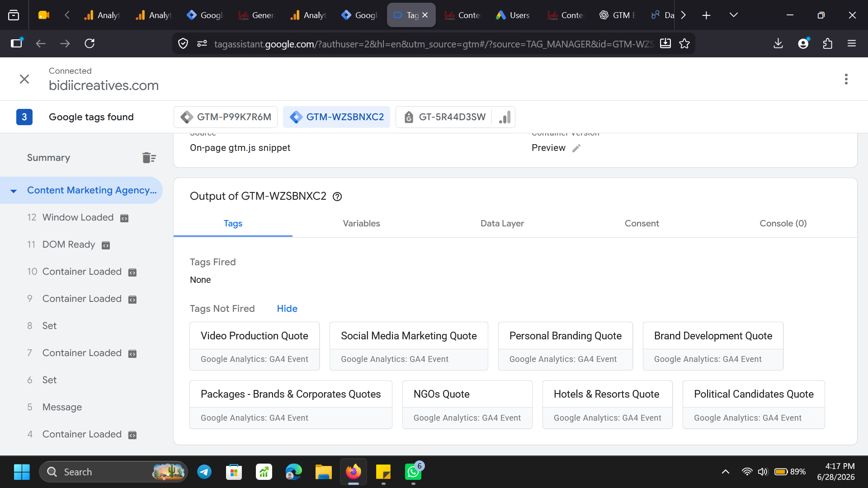Open Packages - Brands & Corporates Quotes tag

[x=291, y=405]
